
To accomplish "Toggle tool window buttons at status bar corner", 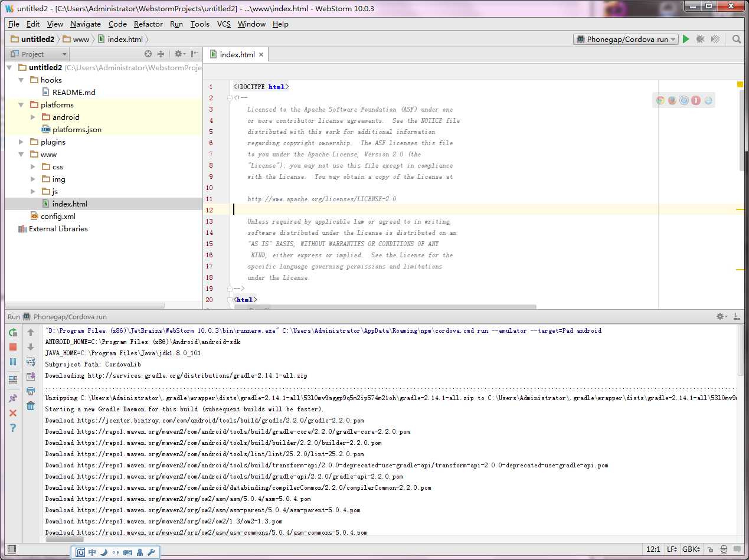I will pyautogui.click(x=11, y=549).
